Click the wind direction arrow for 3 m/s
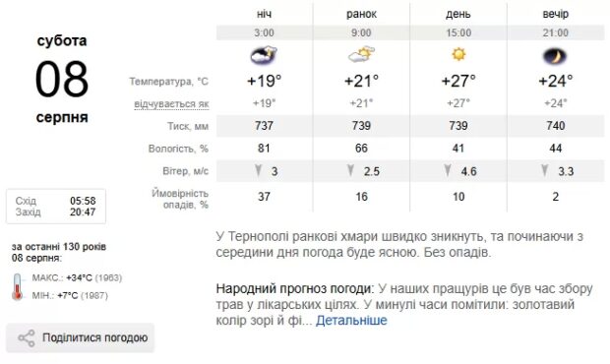Screen dimensions: 610x364 pyautogui.click(x=258, y=170)
